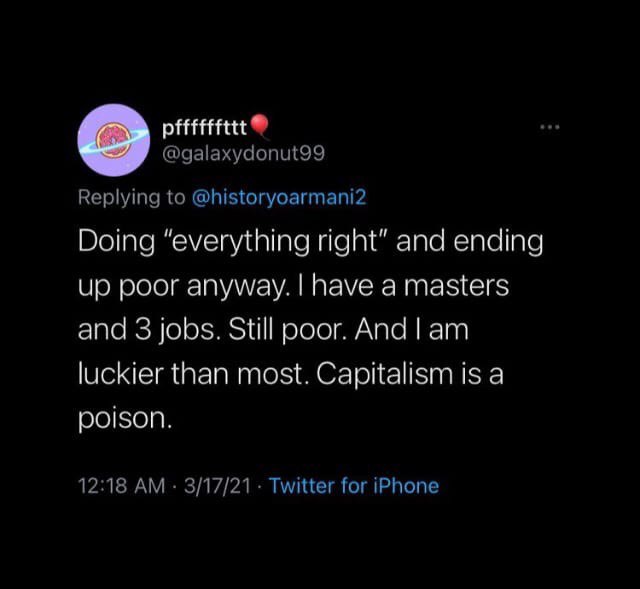
Task: Click the final word "poison."
Action: (127, 419)
